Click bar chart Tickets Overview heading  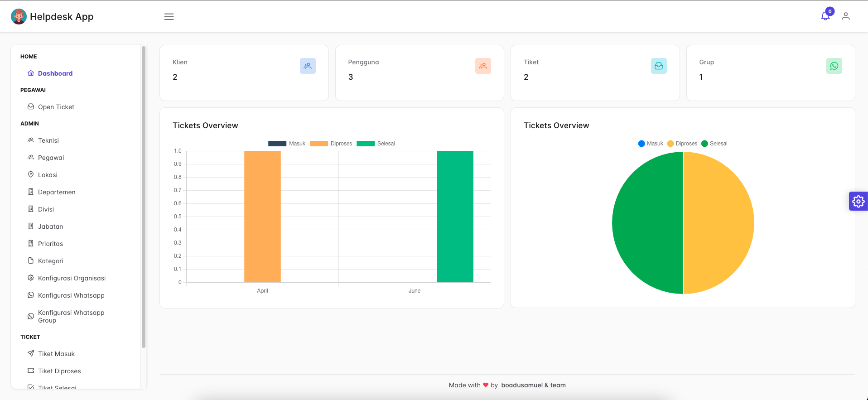205,125
